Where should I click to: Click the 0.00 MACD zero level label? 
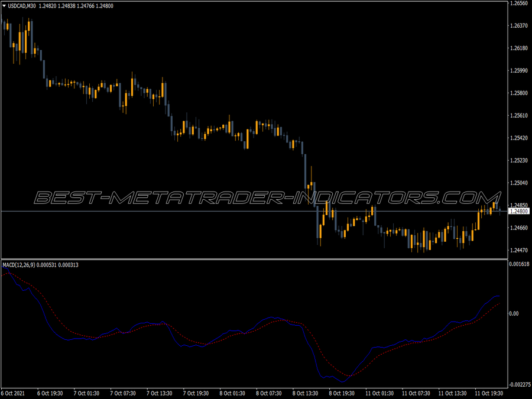coord(514,313)
